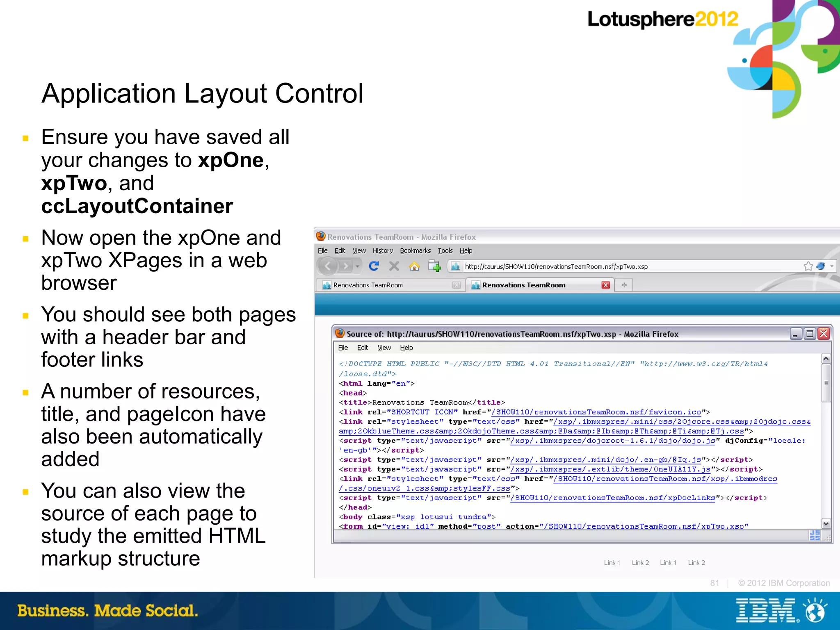
Task: Open the Tools menu
Action: (x=445, y=250)
